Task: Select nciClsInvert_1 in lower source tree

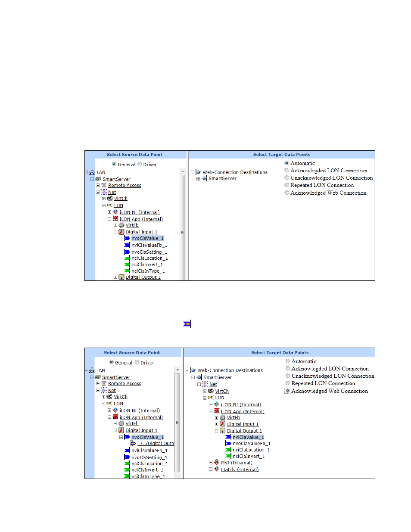Action: point(147,470)
